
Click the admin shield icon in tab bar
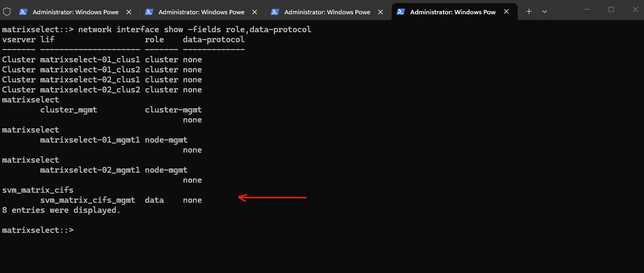click(x=7, y=12)
